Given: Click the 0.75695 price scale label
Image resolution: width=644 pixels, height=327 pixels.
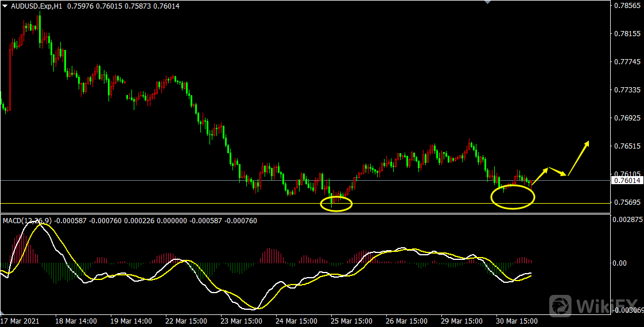Looking at the screenshot, I should pos(626,203).
